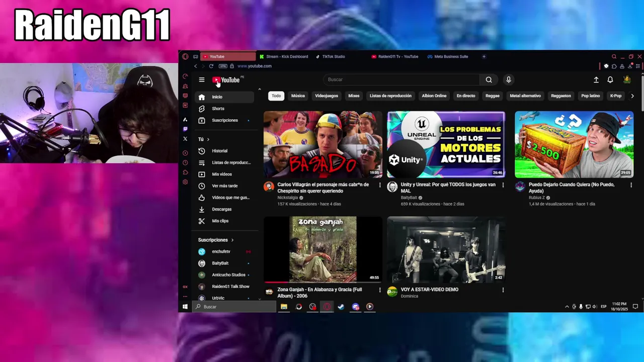Open Twitch icon in Opera sidebar
The image size is (644, 362).
coord(185,129)
